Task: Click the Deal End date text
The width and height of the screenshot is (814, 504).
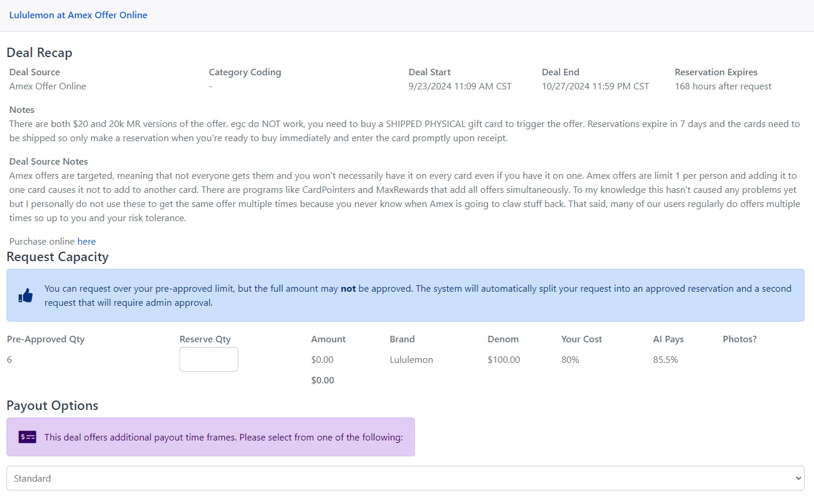Action: (594, 86)
